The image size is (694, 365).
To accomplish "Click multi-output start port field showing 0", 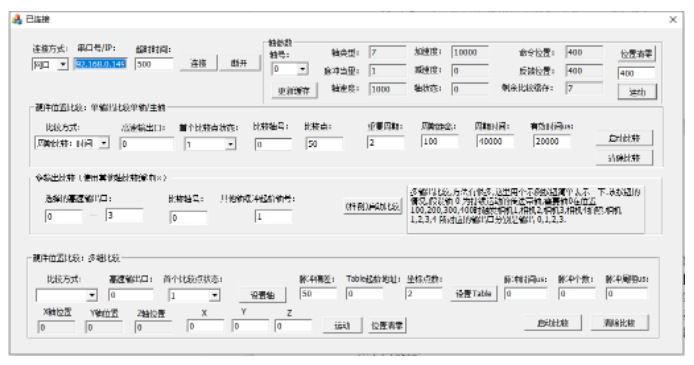I will [63, 217].
